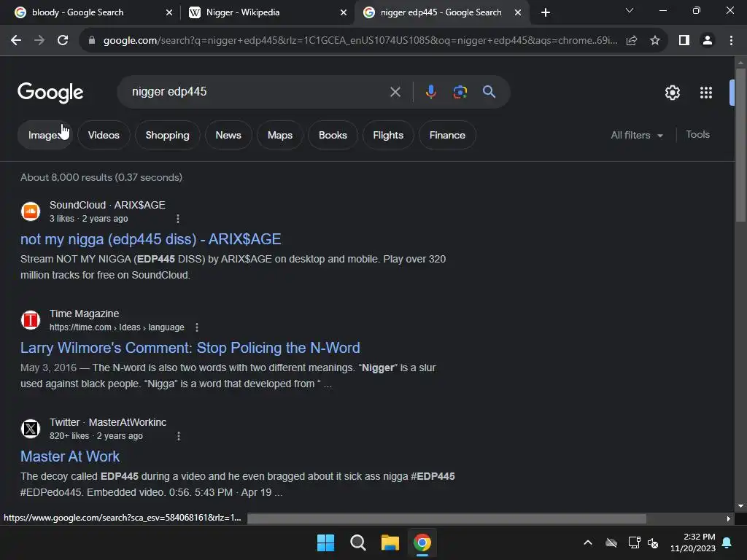Close the Wikipedia tab
Viewport: 747px width, 560px height.
pos(344,12)
